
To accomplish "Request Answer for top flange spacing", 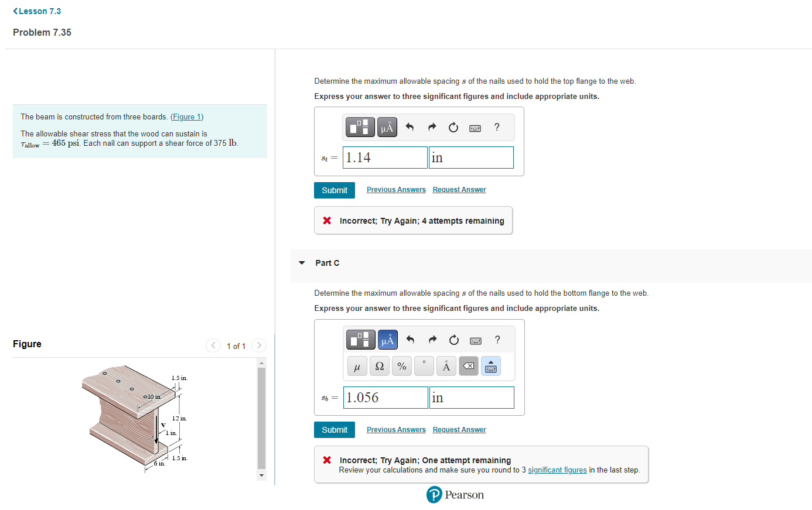I will coord(459,190).
